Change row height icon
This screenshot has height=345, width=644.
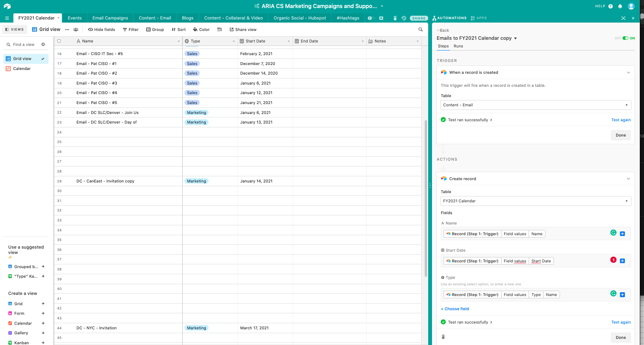(x=219, y=29)
